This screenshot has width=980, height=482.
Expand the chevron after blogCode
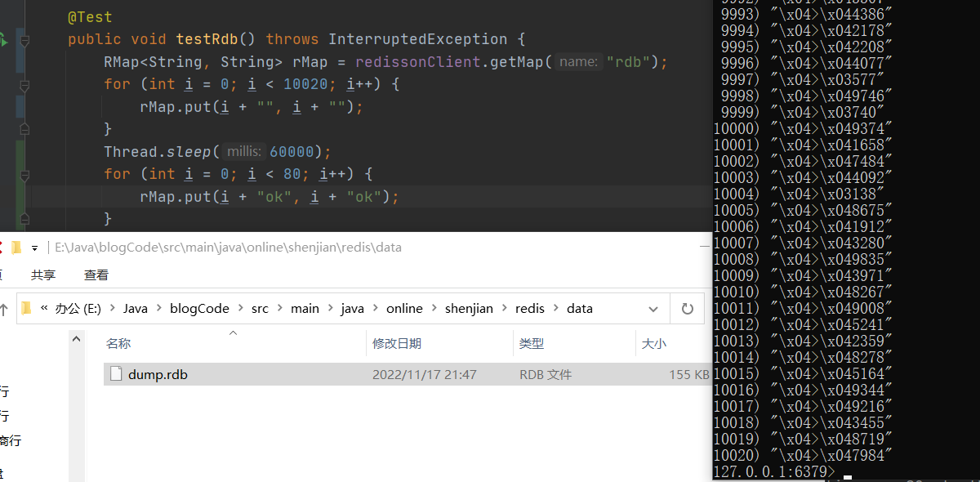241,308
